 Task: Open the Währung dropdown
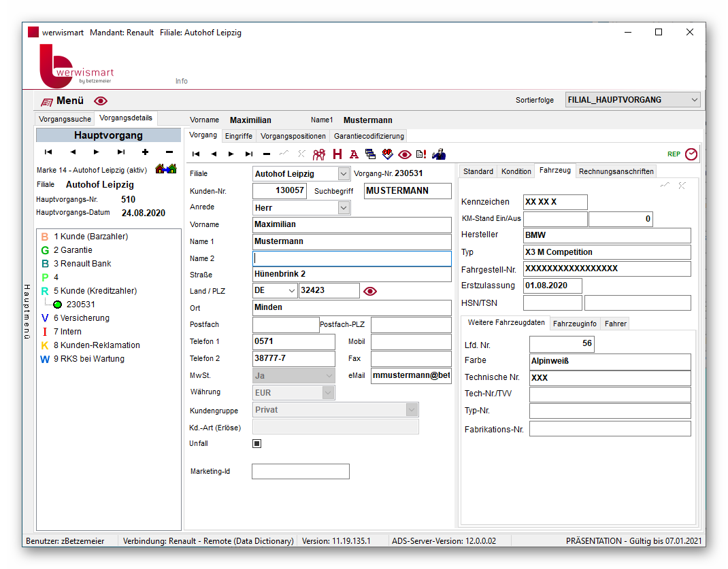click(328, 393)
